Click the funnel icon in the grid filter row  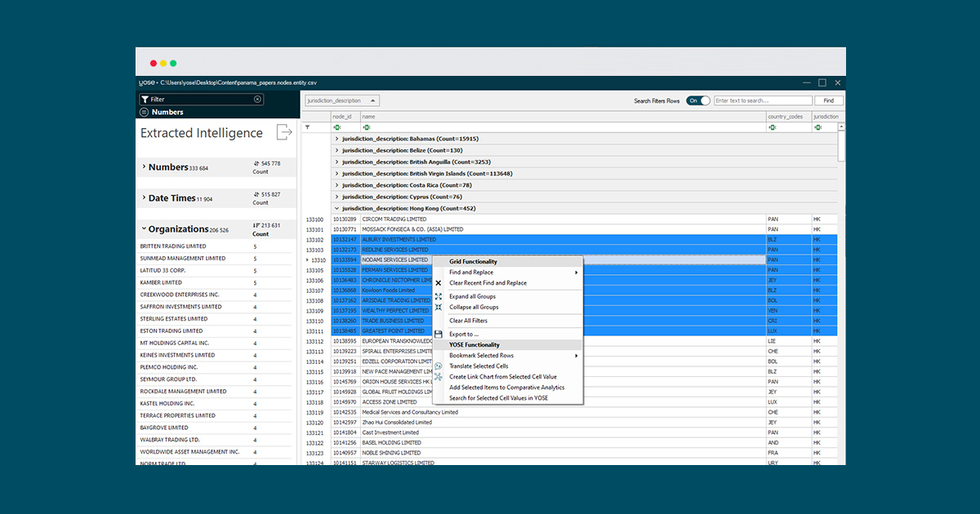[308, 127]
